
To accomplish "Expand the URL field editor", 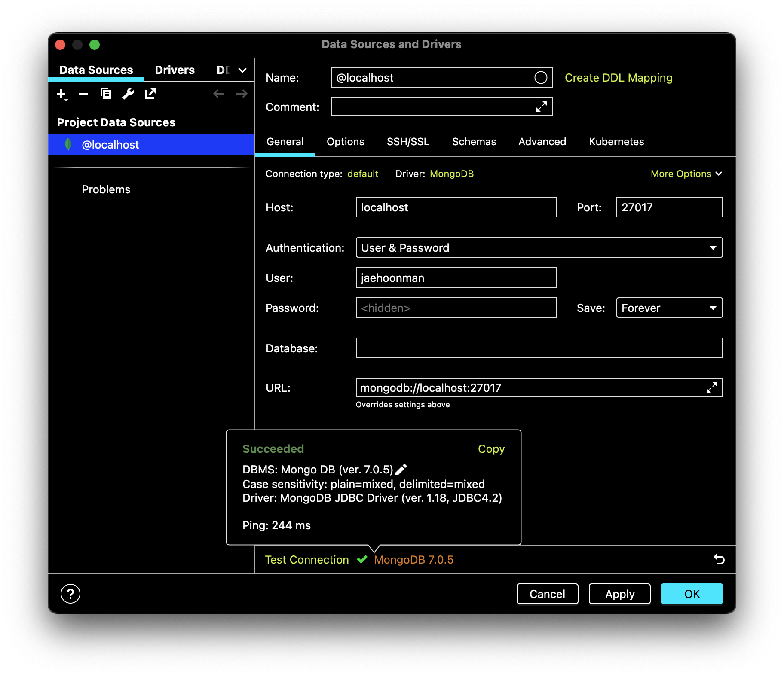I will pos(711,387).
